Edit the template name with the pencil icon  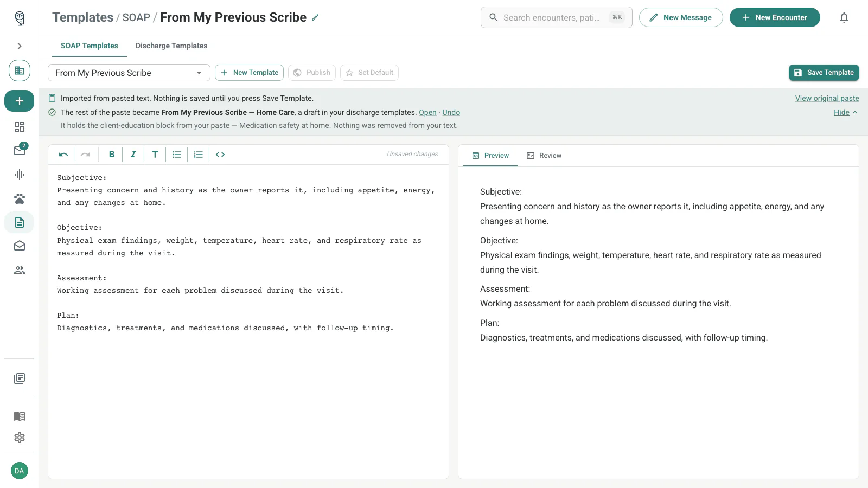pos(315,17)
